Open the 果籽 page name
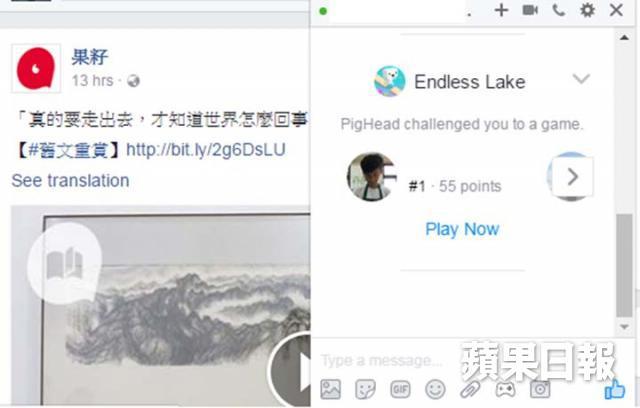 pyautogui.click(x=89, y=57)
